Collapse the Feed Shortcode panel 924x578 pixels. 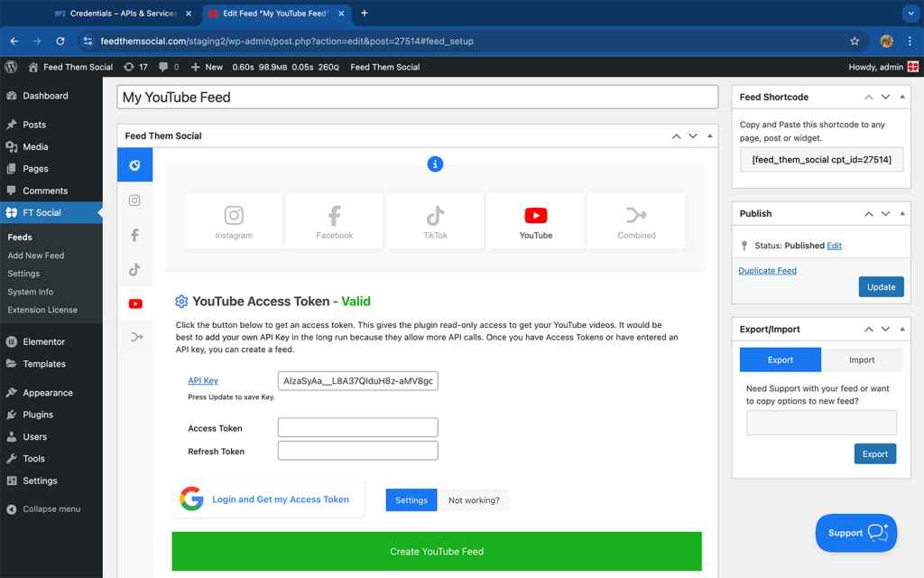point(902,98)
